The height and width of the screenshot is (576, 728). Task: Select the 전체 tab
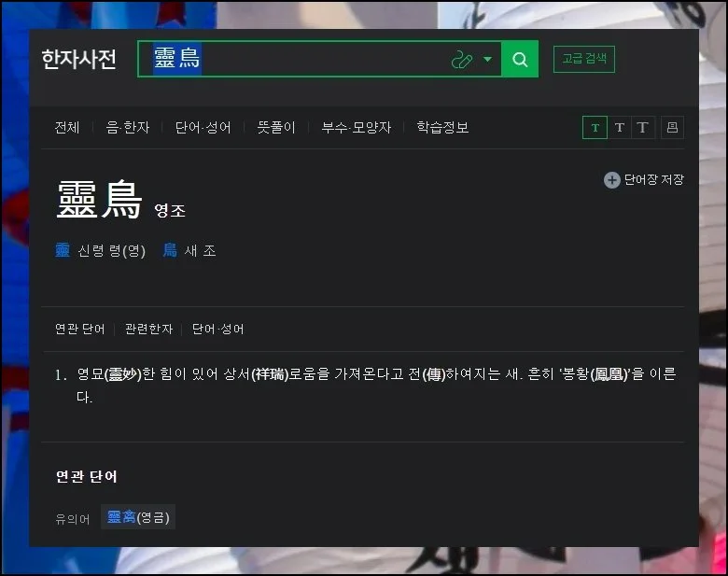(67, 127)
